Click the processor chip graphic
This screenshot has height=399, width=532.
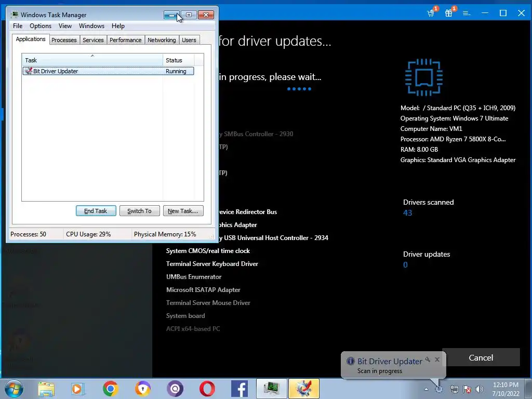pyautogui.click(x=424, y=77)
